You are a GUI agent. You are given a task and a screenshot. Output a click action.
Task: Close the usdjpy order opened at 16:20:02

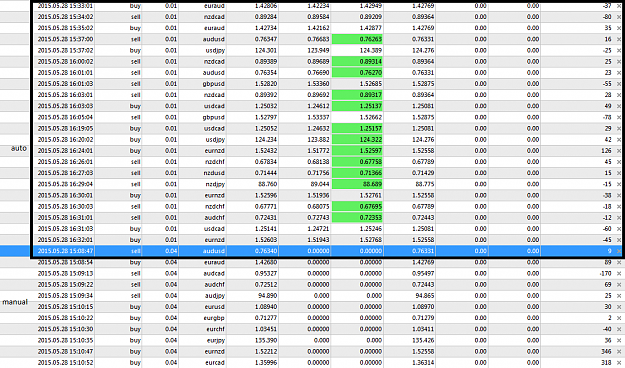point(619,140)
